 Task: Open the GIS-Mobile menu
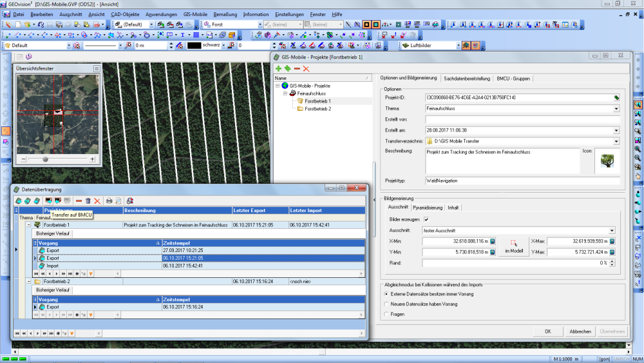point(194,14)
